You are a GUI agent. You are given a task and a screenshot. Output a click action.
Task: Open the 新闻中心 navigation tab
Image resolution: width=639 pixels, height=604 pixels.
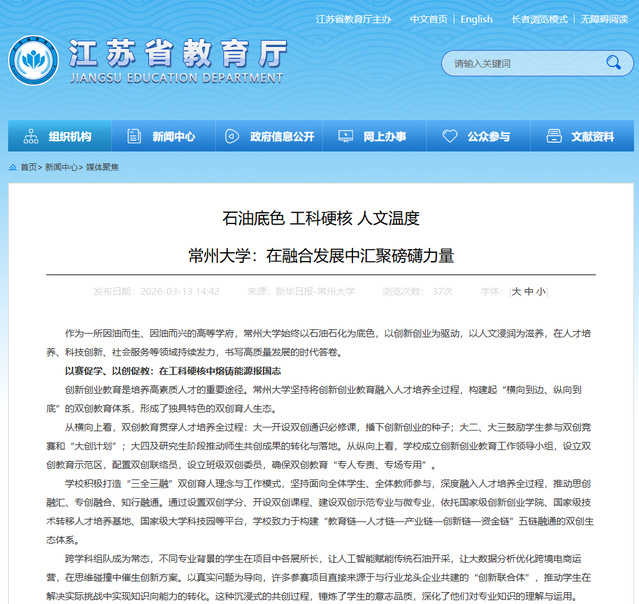[x=173, y=136]
